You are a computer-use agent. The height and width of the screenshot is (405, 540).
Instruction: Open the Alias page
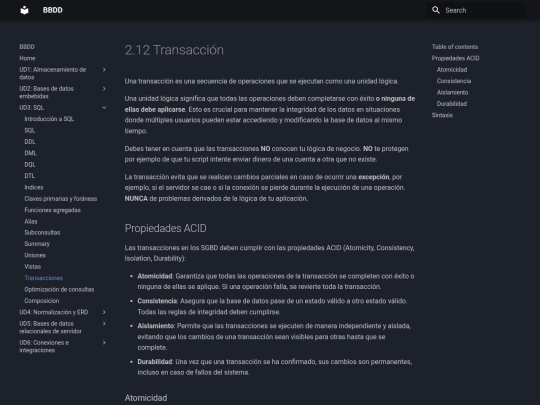pyautogui.click(x=31, y=221)
